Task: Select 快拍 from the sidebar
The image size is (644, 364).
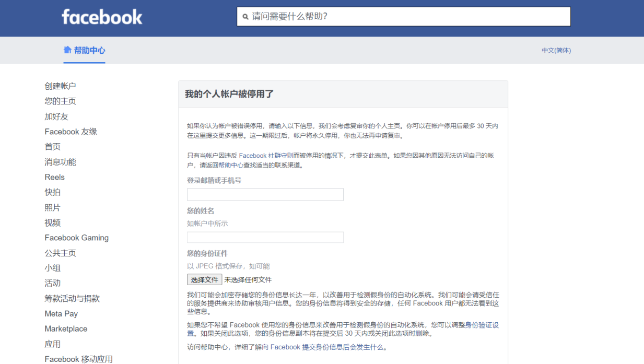Action: pyautogui.click(x=52, y=192)
